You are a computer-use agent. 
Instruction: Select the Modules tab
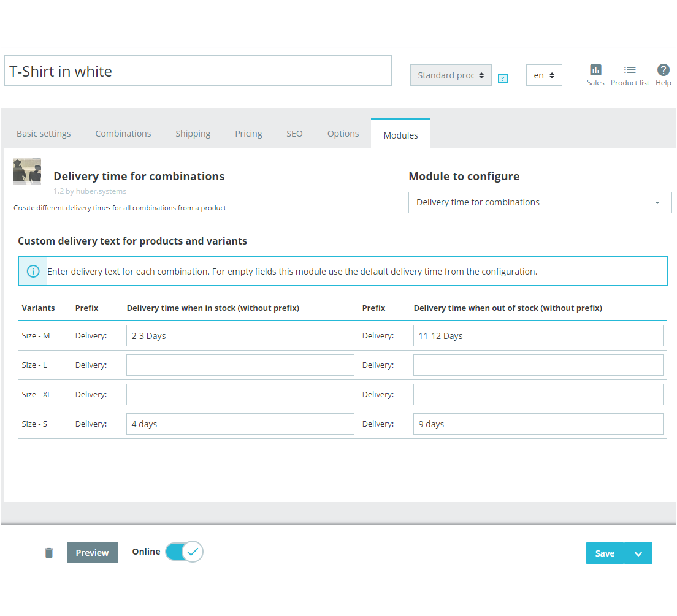(x=400, y=135)
